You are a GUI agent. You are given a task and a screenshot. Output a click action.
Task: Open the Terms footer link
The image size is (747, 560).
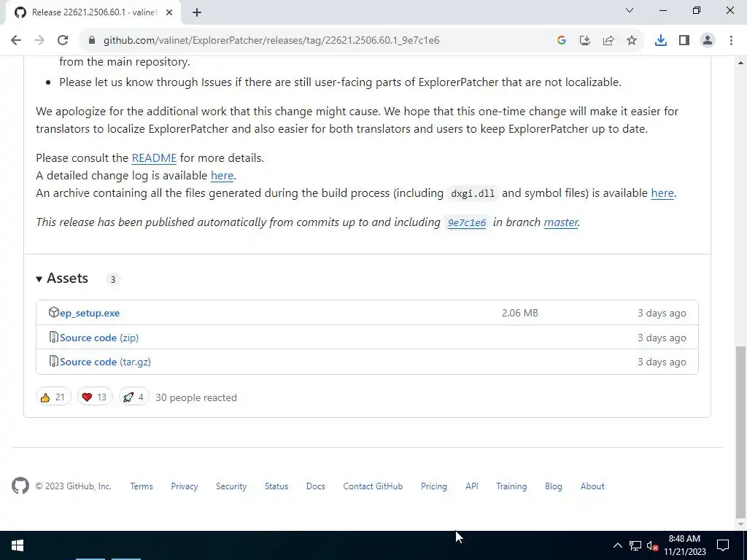[x=142, y=486]
